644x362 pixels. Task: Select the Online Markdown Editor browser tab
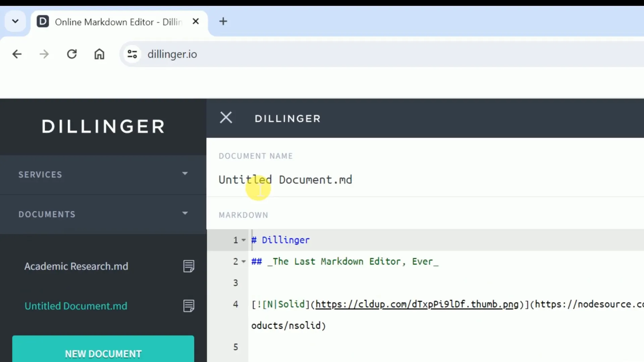point(119,22)
